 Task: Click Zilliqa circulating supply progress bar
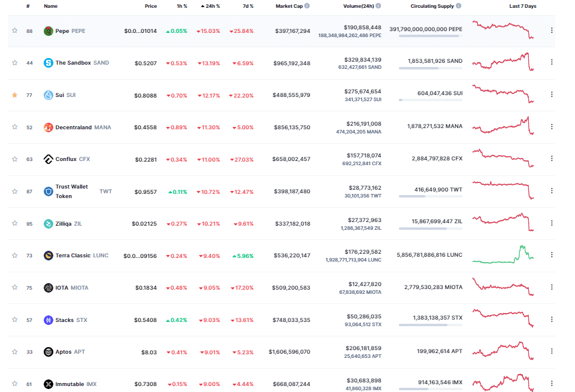tap(431, 229)
